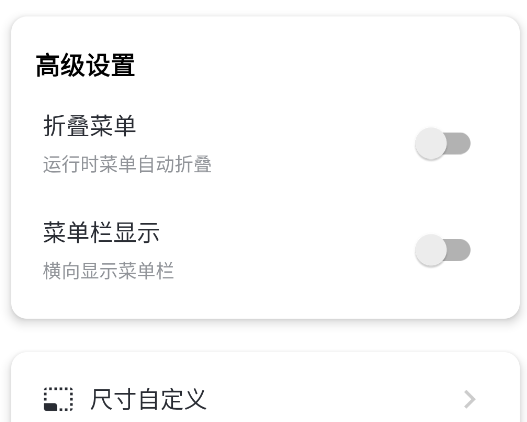Viewport: 527px width, 422px height.
Task: Select the 折叠菜单 setting title
Action: click(x=89, y=126)
